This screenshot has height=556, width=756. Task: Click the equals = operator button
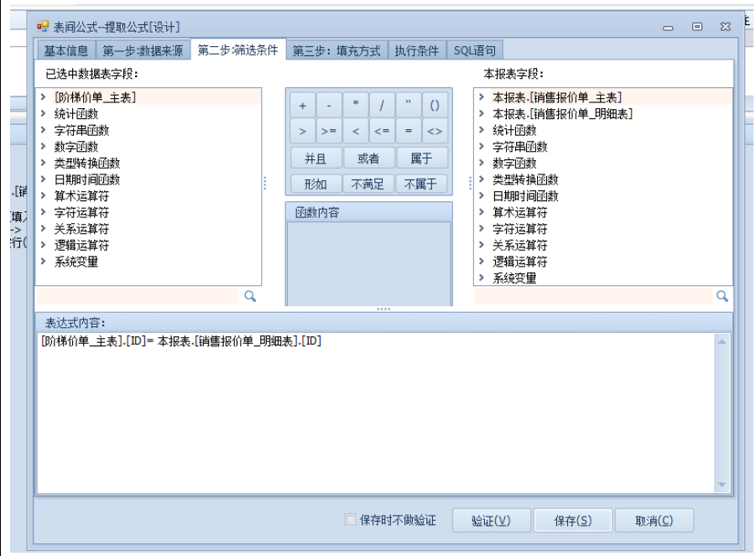pyautogui.click(x=408, y=132)
